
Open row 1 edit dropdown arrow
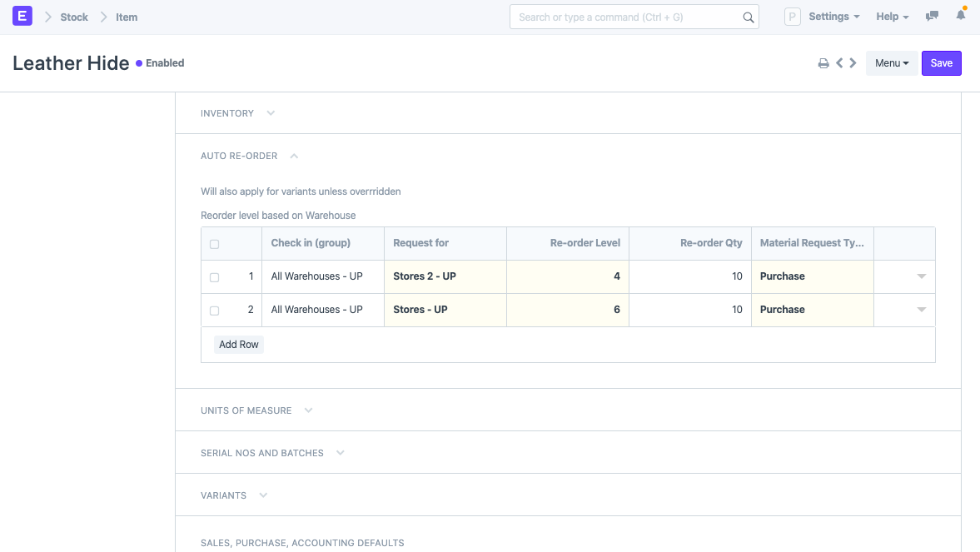(x=921, y=276)
